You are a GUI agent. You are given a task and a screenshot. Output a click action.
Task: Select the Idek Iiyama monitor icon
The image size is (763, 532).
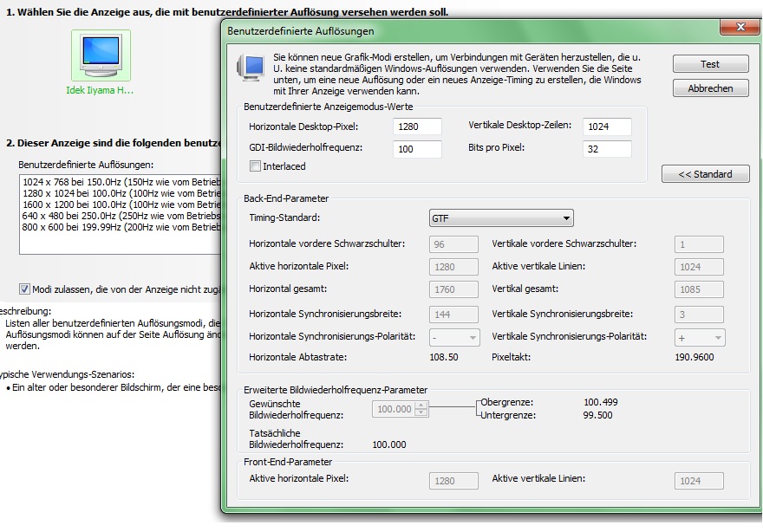click(101, 55)
